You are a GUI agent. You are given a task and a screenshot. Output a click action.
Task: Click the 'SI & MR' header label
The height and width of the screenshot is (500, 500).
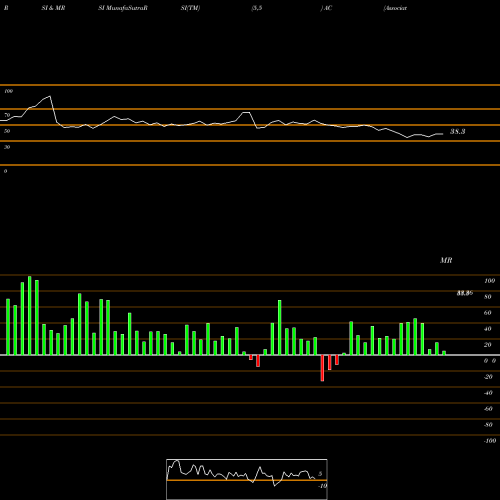53,8
